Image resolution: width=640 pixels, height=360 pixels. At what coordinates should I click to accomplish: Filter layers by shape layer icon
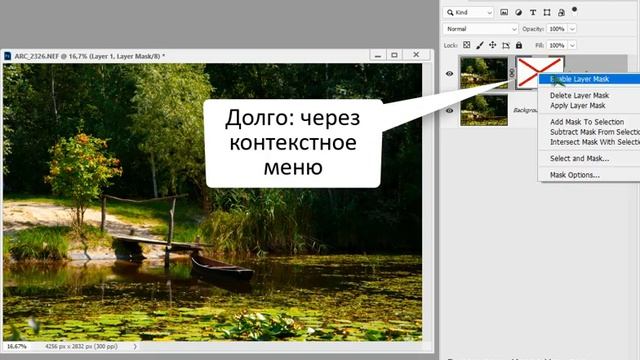point(547,12)
